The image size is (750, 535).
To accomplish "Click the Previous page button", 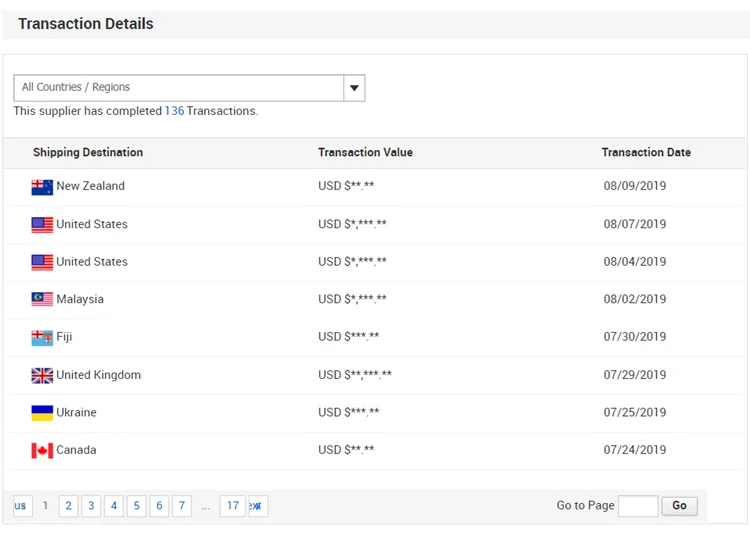I will pyautogui.click(x=22, y=506).
